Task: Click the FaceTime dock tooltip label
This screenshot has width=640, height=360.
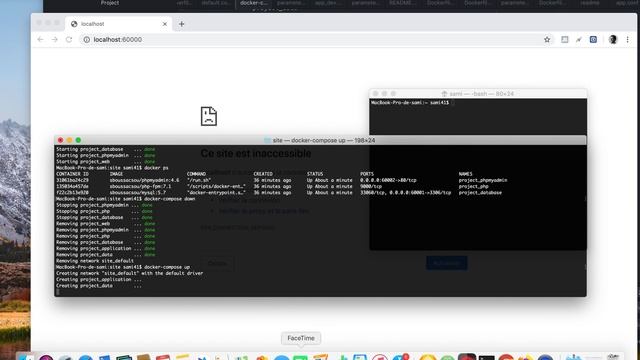Action: (x=301, y=338)
